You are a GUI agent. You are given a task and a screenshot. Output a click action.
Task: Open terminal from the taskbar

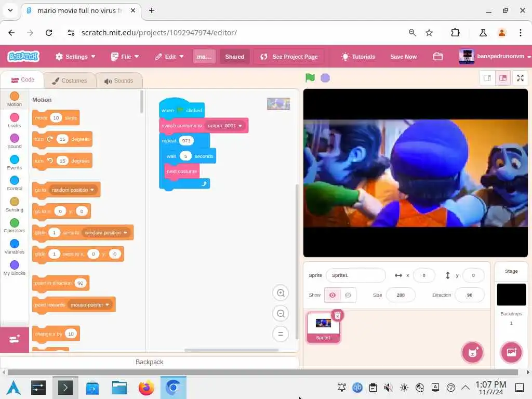pyautogui.click(x=65, y=388)
